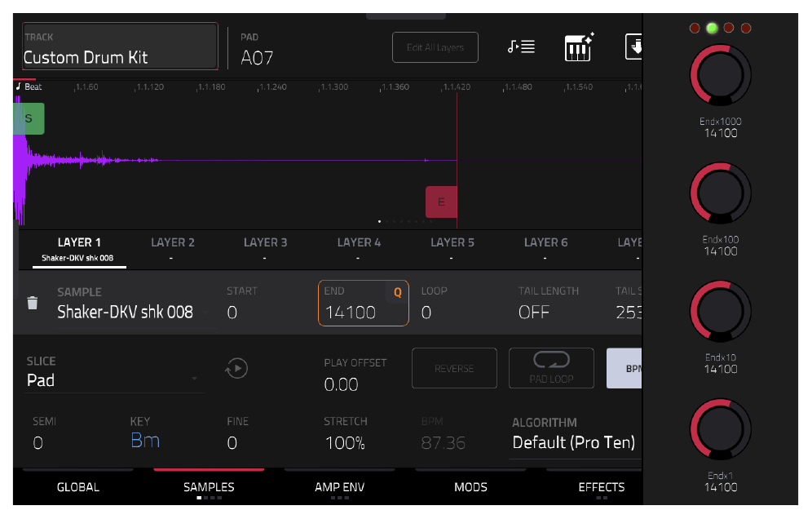Open the Effects tab
This screenshot has height=519, width=812.
(x=601, y=487)
